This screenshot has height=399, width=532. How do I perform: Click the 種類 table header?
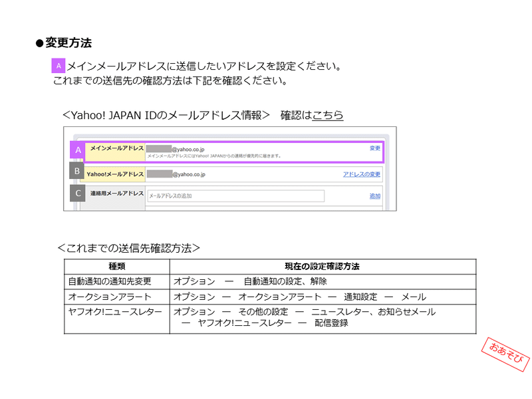click(117, 267)
